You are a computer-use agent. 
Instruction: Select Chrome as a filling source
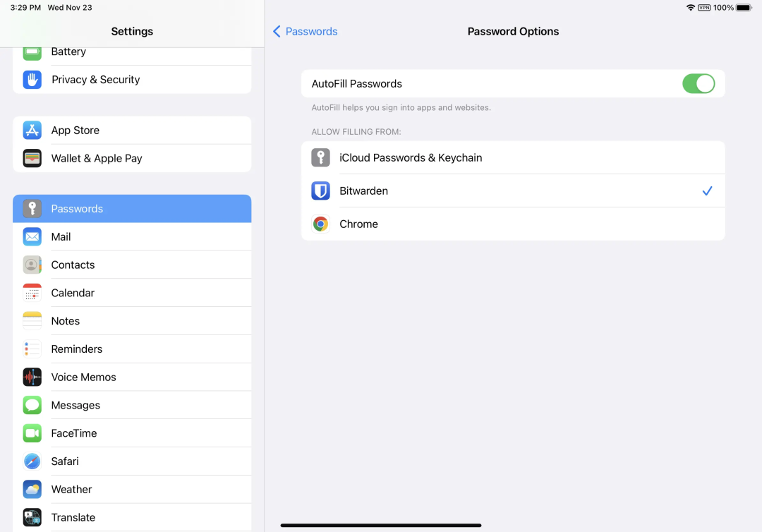point(513,224)
